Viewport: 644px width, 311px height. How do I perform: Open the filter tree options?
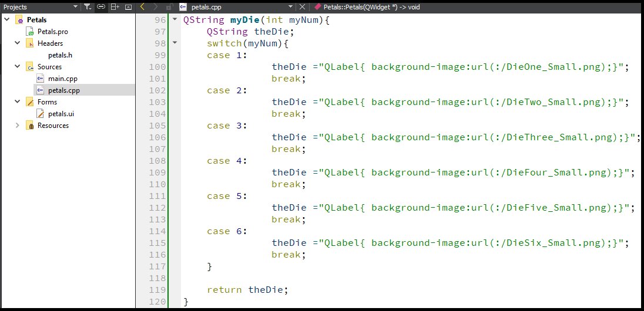point(88,6)
